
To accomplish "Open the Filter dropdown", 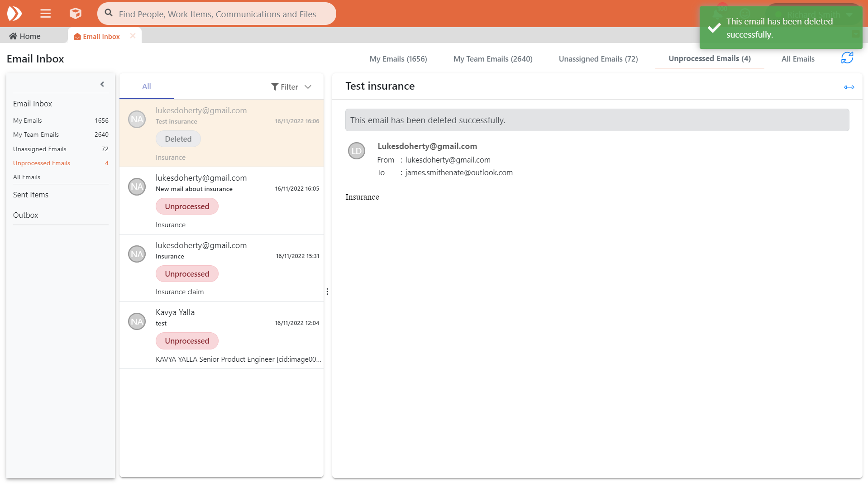I will pyautogui.click(x=291, y=87).
